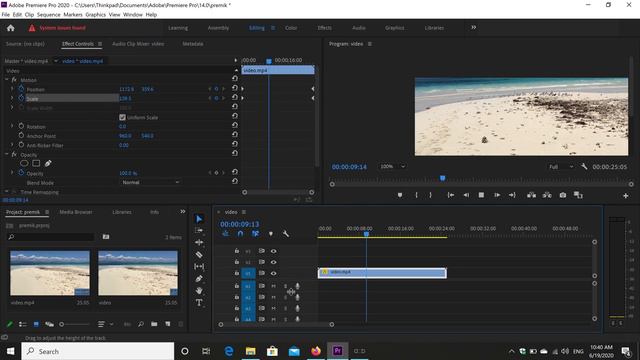Add Marker in Program monitor

coord(400,195)
